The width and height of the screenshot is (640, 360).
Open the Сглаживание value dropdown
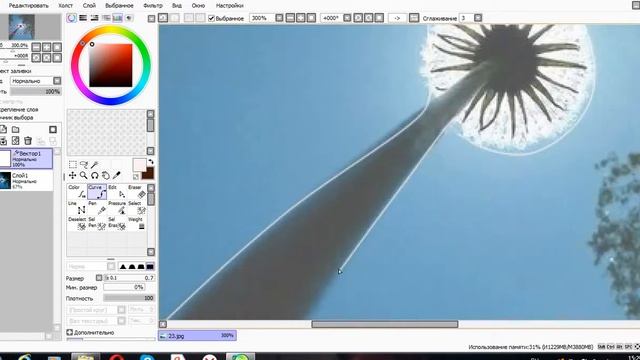tap(478, 18)
